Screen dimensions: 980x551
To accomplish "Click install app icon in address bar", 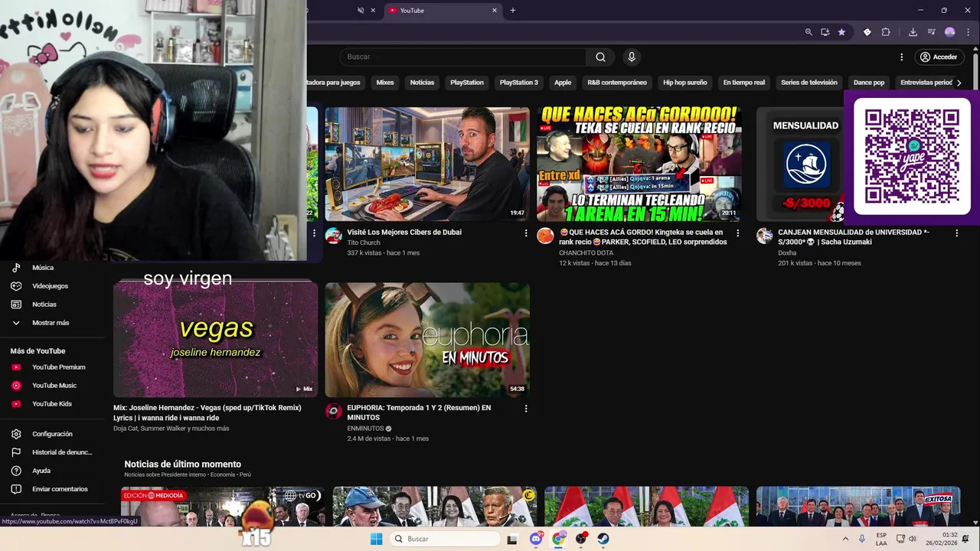I will [825, 32].
